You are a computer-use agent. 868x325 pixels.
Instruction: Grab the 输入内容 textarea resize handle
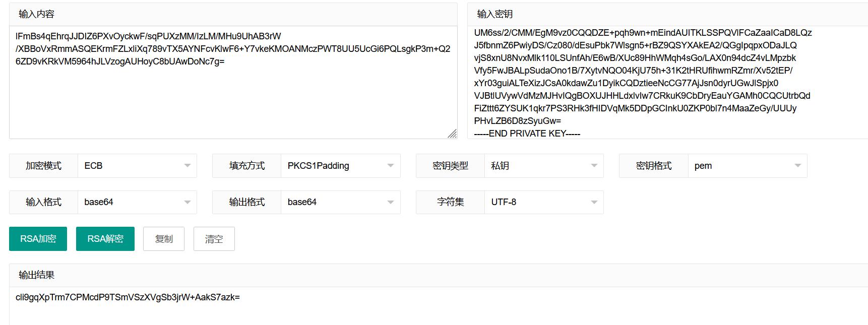pos(452,134)
